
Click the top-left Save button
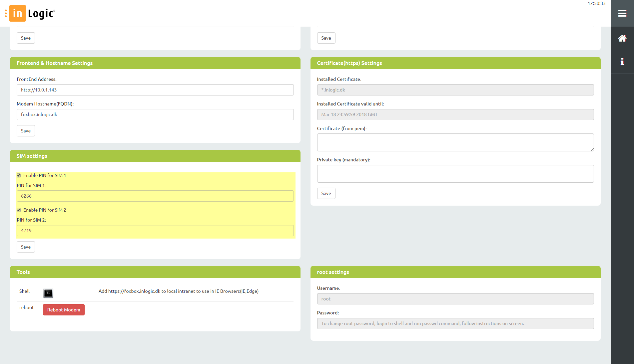point(26,38)
